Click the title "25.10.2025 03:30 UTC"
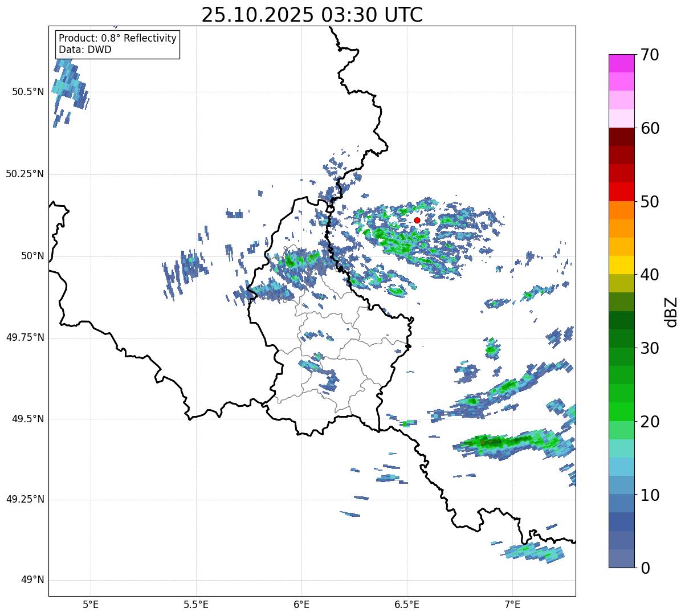This screenshot has height=616, width=685. point(312,15)
